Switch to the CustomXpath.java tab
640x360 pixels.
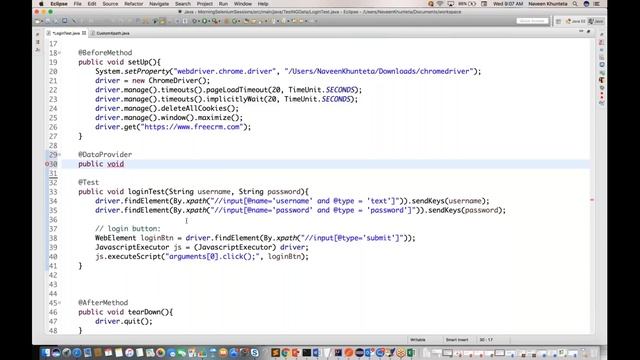(x=110, y=33)
